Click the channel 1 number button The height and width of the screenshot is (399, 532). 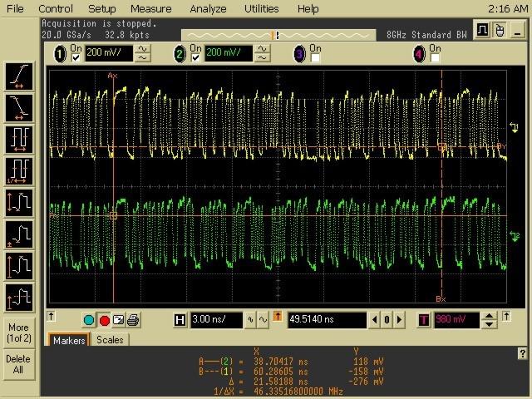pyautogui.click(x=61, y=54)
